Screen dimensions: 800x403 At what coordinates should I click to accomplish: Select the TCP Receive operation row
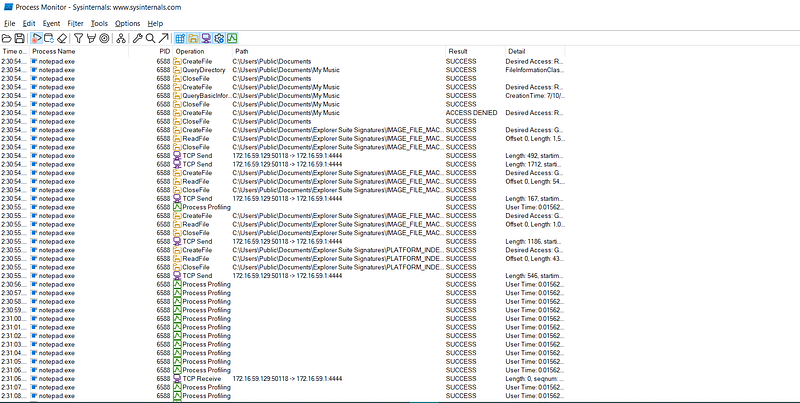(283, 379)
